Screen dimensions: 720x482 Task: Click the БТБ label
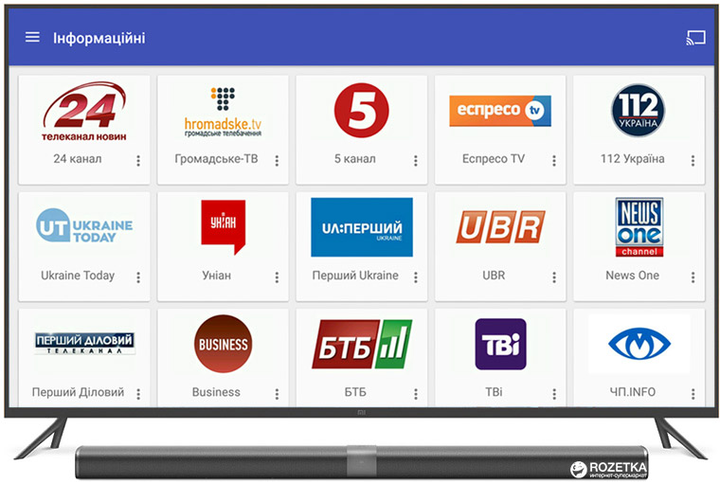pos(355,392)
